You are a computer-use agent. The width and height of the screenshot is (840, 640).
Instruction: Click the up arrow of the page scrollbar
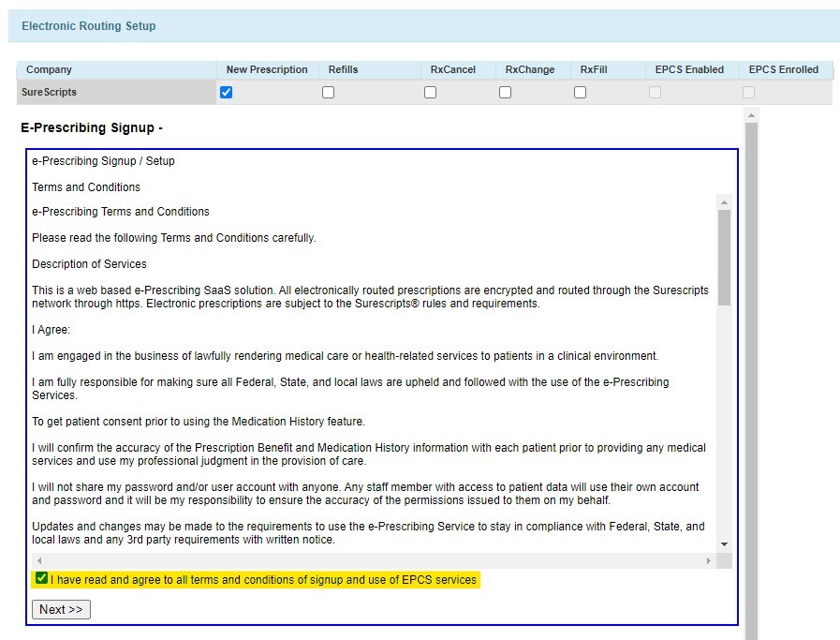[x=751, y=114]
